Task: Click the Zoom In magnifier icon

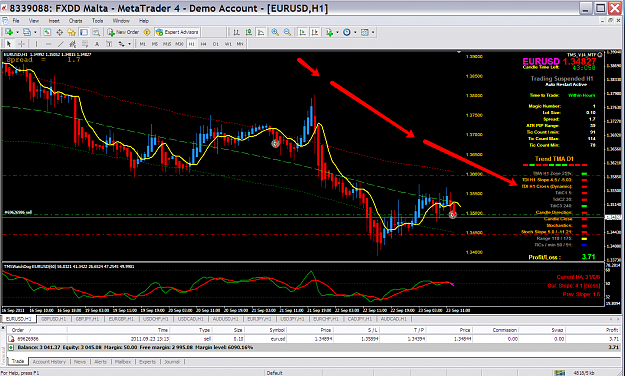Action: point(275,32)
